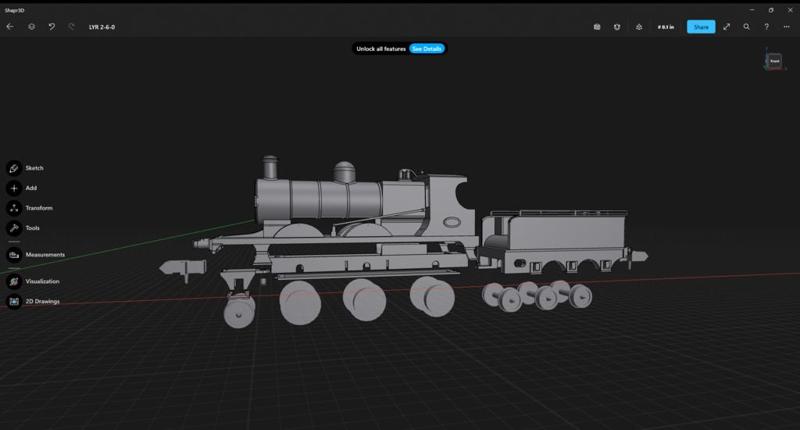Click the camera views icon in top bar
Viewport: 800px width, 430px height.
pos(597,27)
